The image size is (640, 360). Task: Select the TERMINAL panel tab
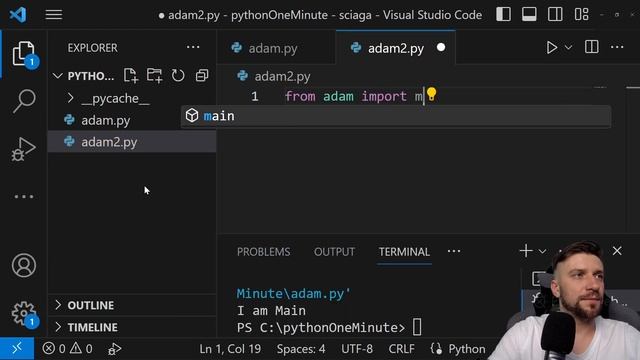(x=404, y=252)
